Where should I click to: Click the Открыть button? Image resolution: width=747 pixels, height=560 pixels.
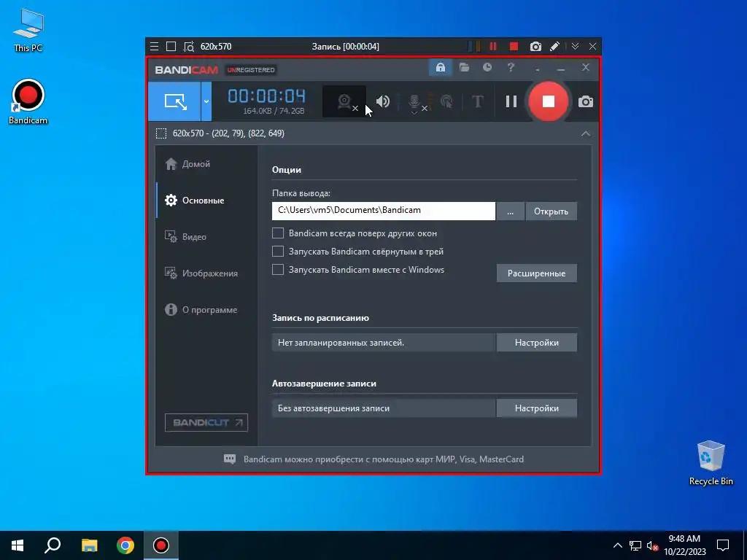[x=551, y=211]
